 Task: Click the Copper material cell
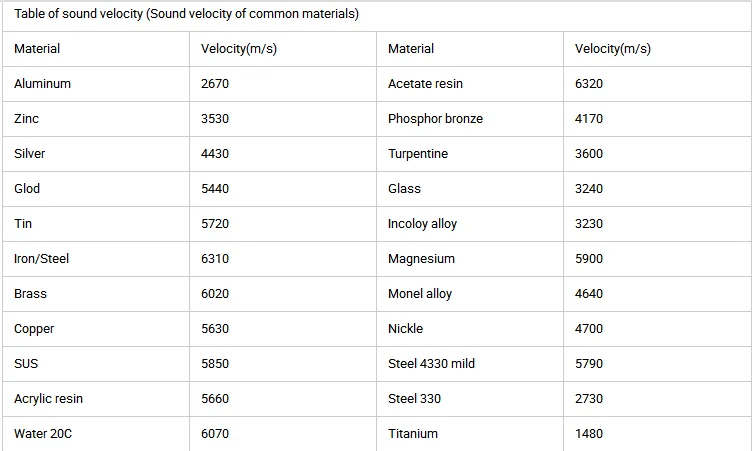tap(35, 329)
